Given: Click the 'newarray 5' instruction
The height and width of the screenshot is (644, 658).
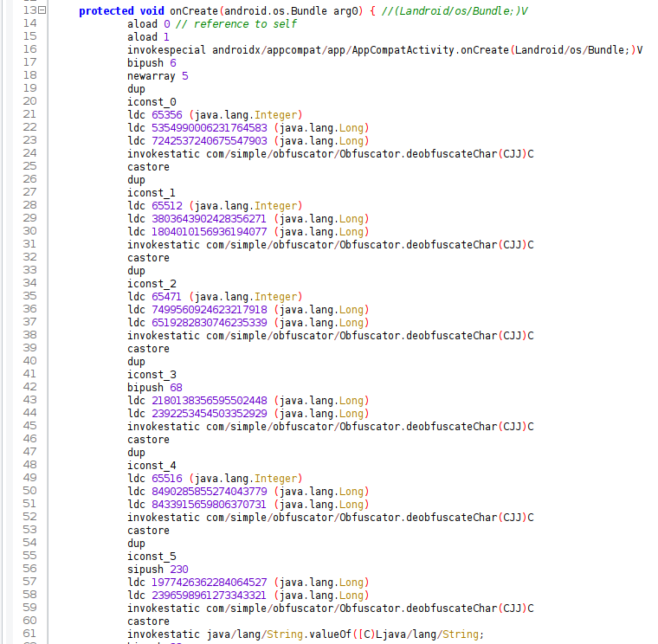Looking at the screenshot, I should 157,75.
